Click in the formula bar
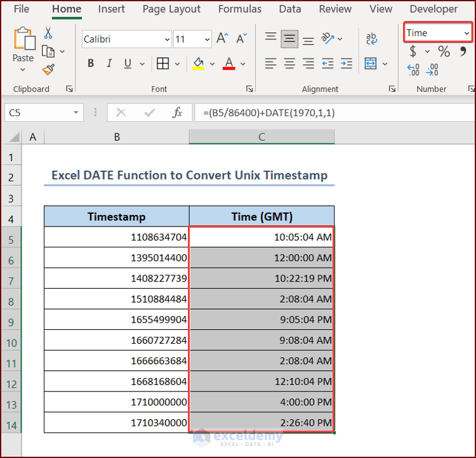Viewport: 476px width, 458px height. tap(335, 113)
